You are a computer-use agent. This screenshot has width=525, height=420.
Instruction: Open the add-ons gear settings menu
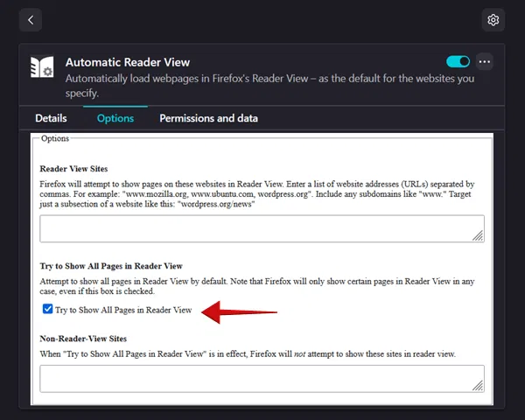[493, 19]
